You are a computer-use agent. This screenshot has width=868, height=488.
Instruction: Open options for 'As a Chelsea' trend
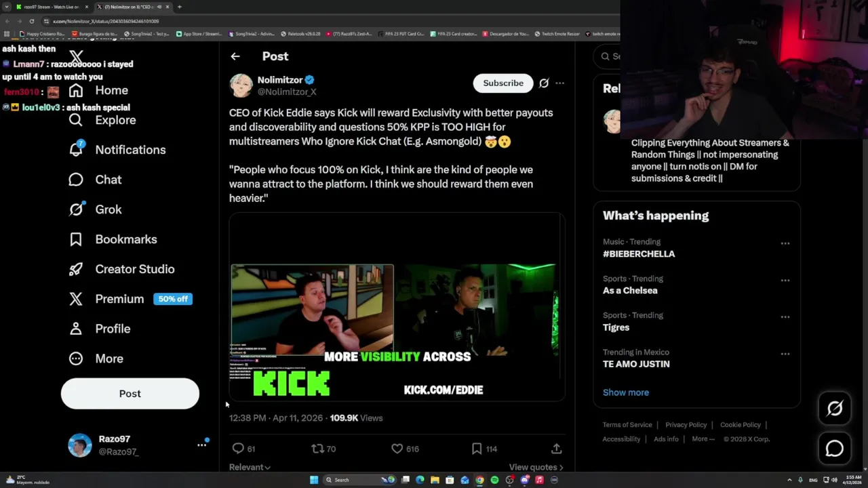coord(785,280)
